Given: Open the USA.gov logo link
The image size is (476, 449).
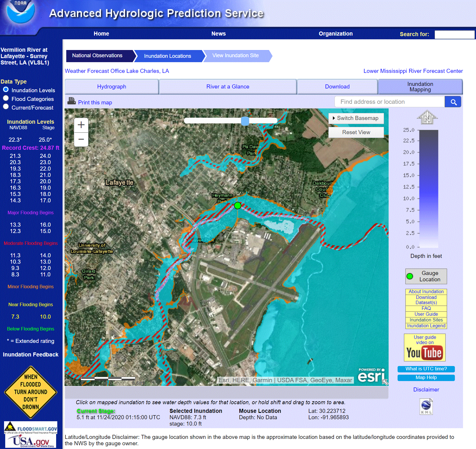Looking at the screenshot, I should (31, 441).
